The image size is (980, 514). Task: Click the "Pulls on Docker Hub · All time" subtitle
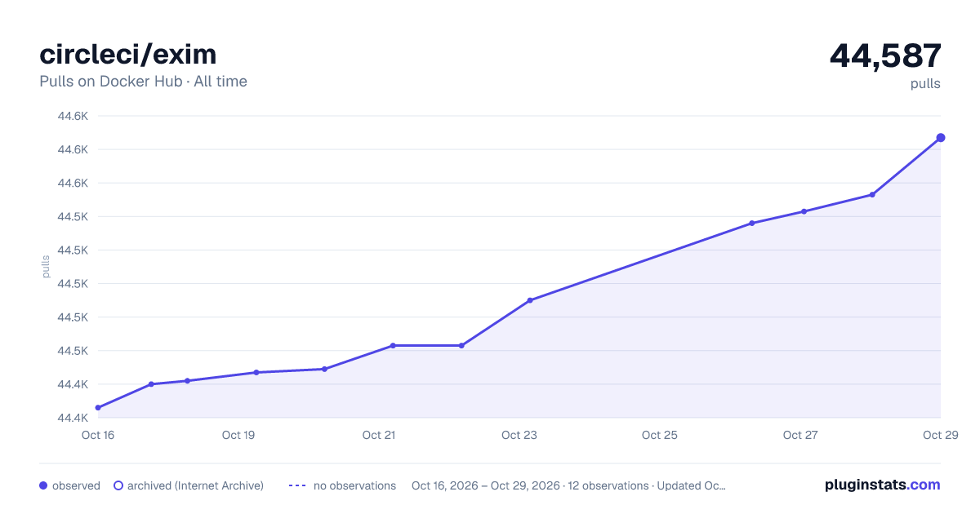pos(143,82)
